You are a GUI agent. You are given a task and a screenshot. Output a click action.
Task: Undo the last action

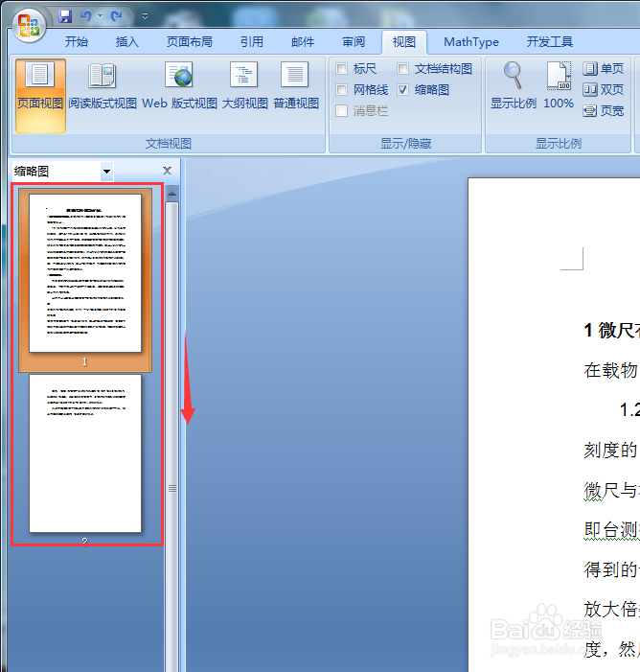coord(86,16)
